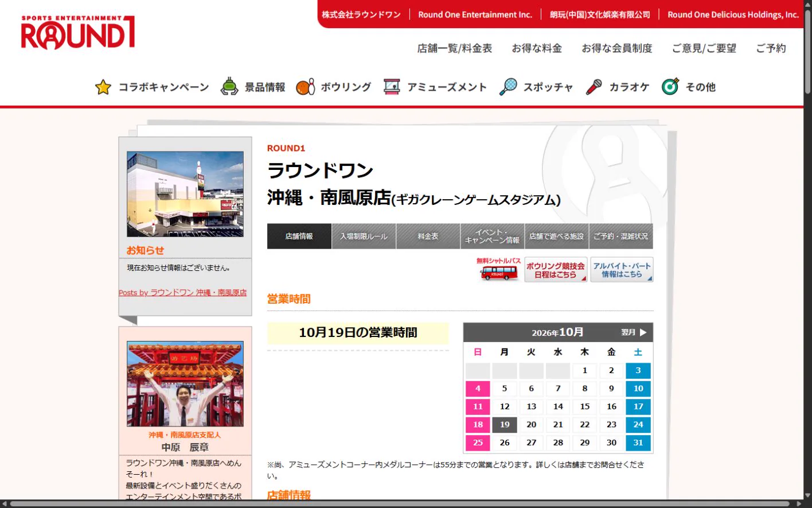Click the store building photo thumbnail
812x508 pixels.
tap(185, 194)
